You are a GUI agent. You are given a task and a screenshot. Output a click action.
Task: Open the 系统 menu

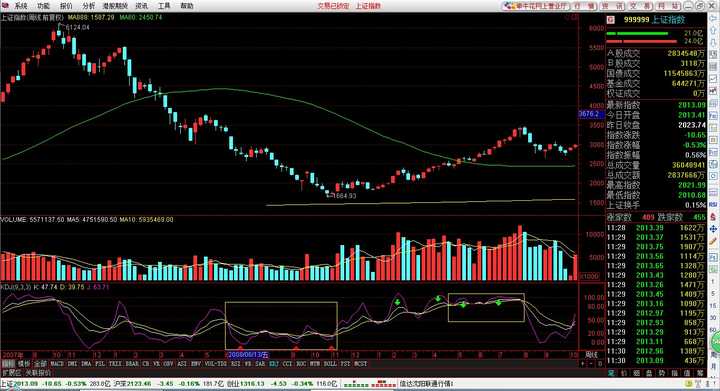(x=21, y=6)
